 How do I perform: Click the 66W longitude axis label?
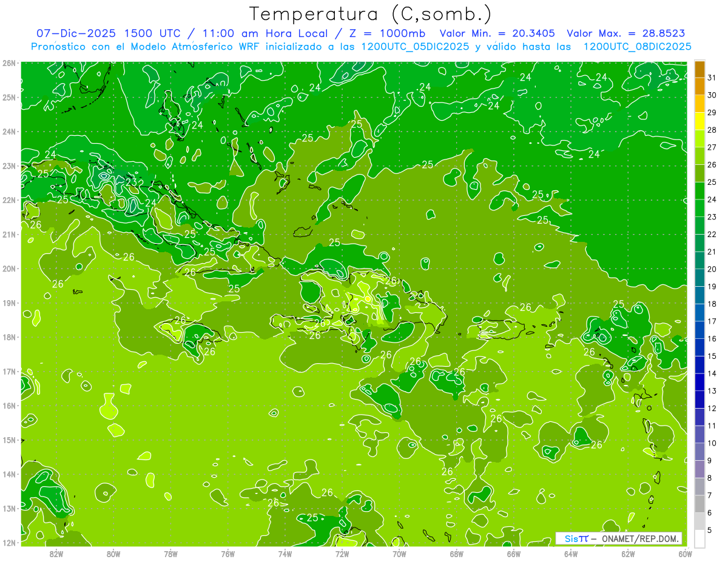click(x=514, y=554)
